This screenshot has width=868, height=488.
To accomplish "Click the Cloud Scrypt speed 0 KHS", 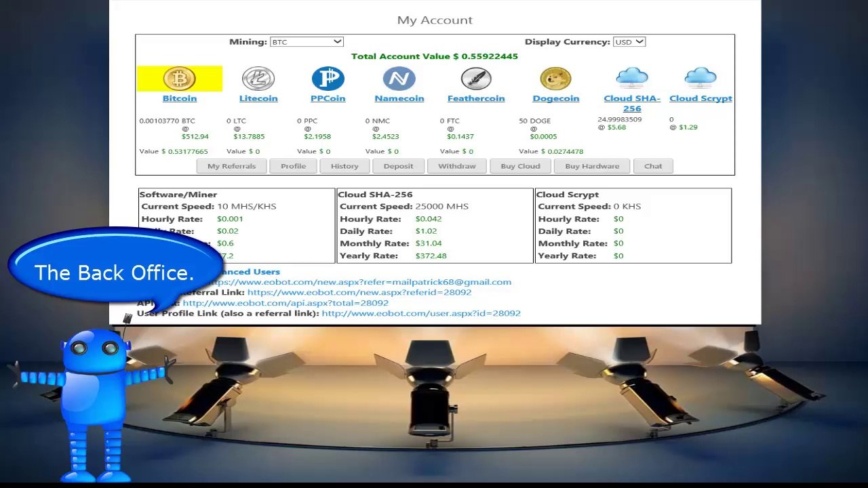I will coord(627,206).
